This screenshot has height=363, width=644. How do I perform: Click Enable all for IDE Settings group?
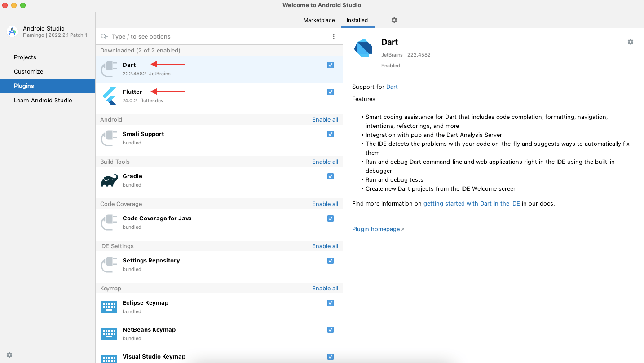325,246
